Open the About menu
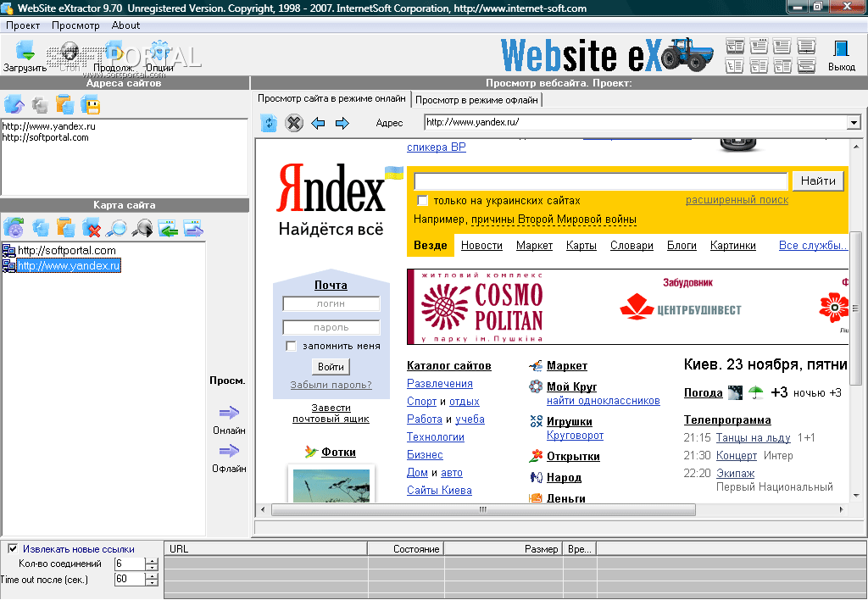The image size is (868, 600). (x=125, y=25)
